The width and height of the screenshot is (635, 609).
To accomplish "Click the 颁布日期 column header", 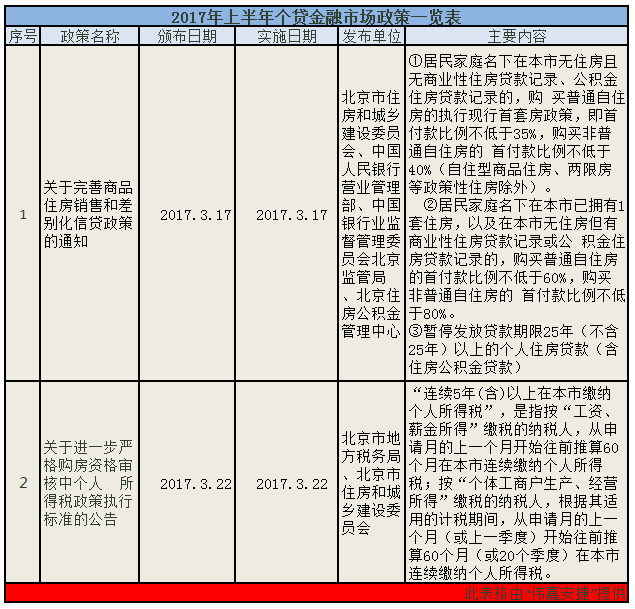I will (187, 36).
